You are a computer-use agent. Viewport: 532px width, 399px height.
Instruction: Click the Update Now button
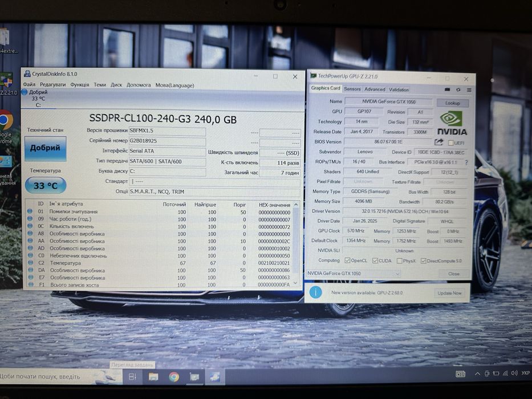[449, 293]
